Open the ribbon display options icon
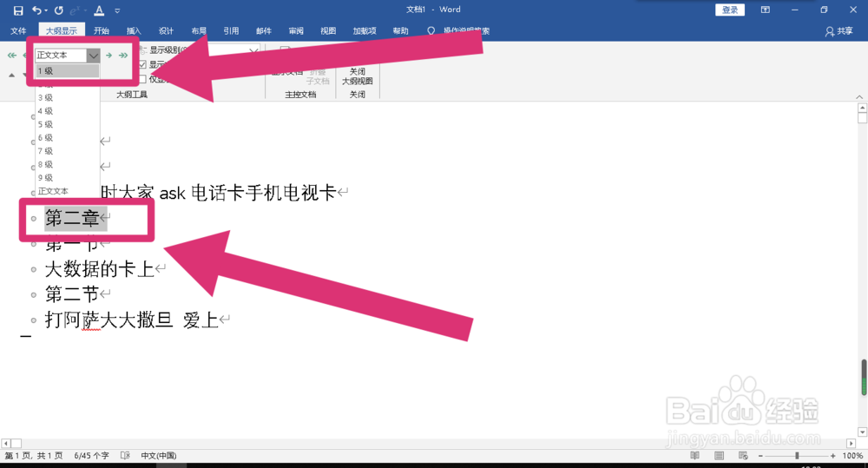868x468 pixels. 765,10
